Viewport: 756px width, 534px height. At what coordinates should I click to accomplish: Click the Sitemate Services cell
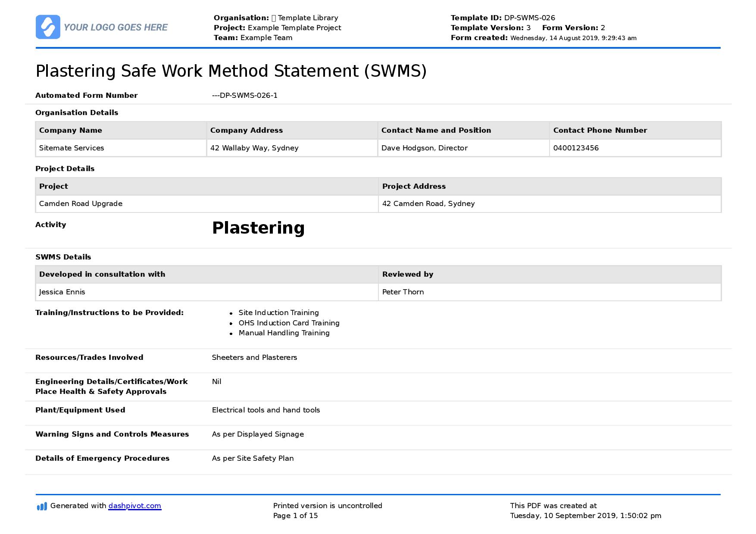tap(71, 148)
